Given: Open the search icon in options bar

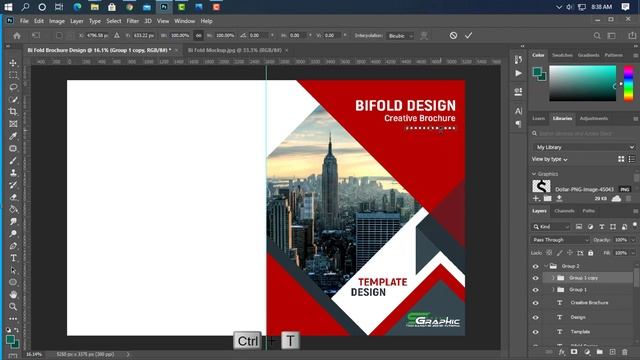Looking at the screenshot, I should pos(597,36).
